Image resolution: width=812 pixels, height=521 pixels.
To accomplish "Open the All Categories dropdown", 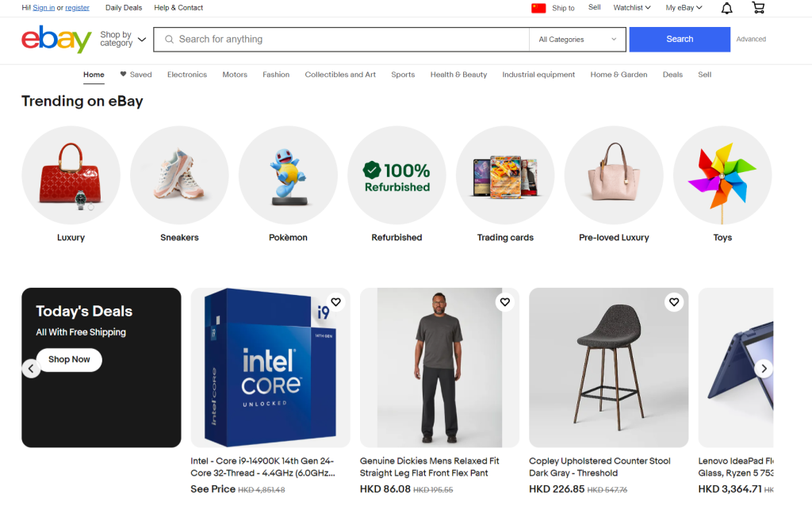I will (x=577, y=39).
